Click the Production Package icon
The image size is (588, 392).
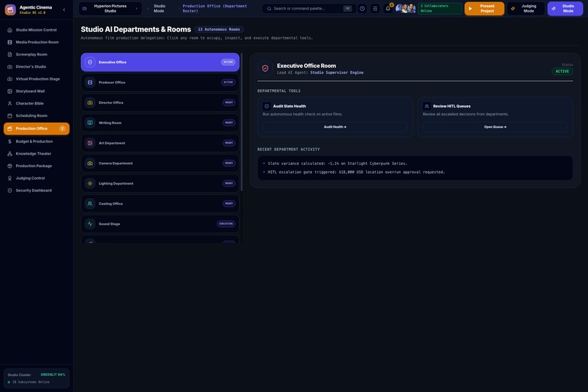[x=9, y=166]
